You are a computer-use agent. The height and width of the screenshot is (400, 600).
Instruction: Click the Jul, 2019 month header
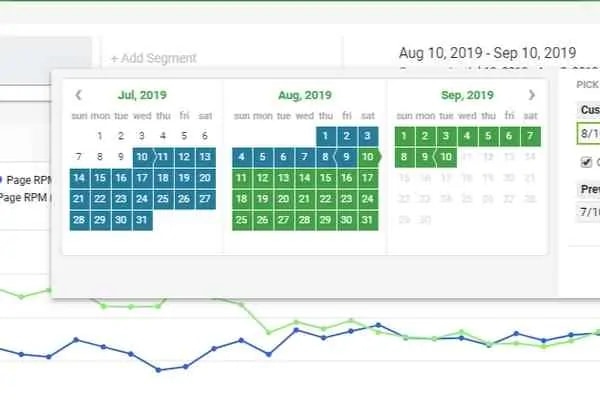pos(142,95)
